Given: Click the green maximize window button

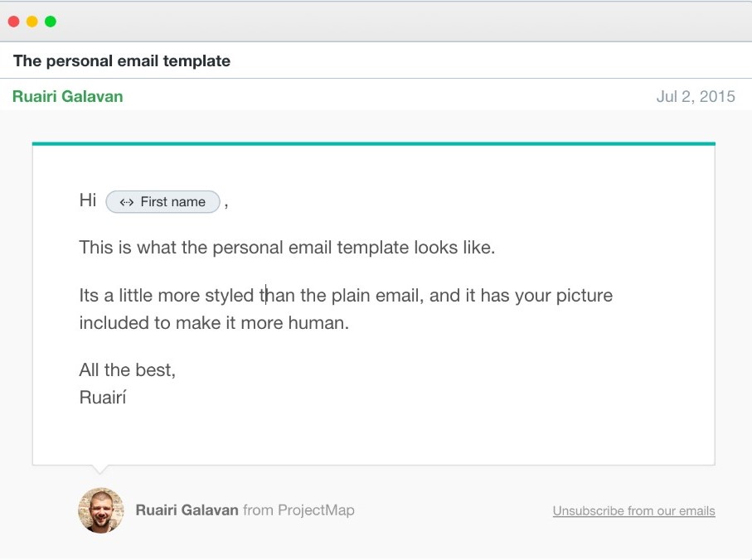Looking at the screenshot, I should 51,22.
